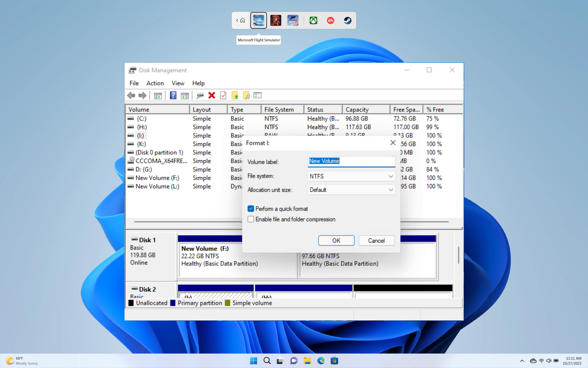Open the Action menu in Disk Management

[x=155, y=83]
